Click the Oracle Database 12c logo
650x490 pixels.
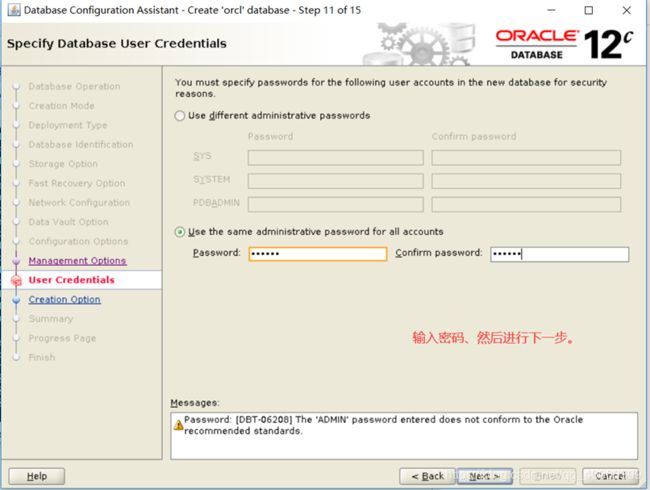click(564, 44)
